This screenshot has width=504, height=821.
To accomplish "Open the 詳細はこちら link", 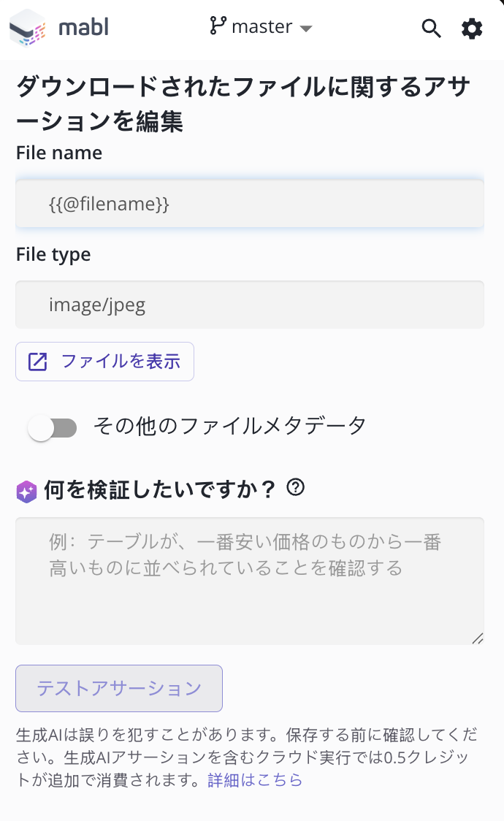I will tap(255, 779).
